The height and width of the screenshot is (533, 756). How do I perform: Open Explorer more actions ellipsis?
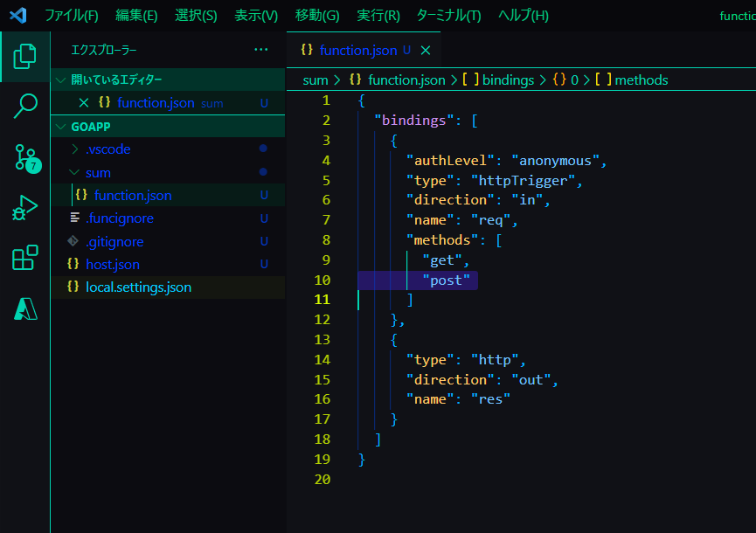260,50
